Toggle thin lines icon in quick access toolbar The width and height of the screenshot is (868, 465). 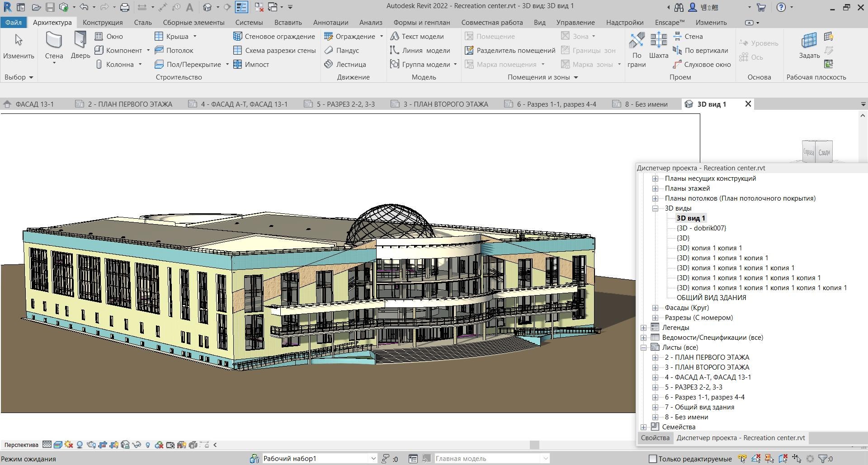tap(241, 7)
